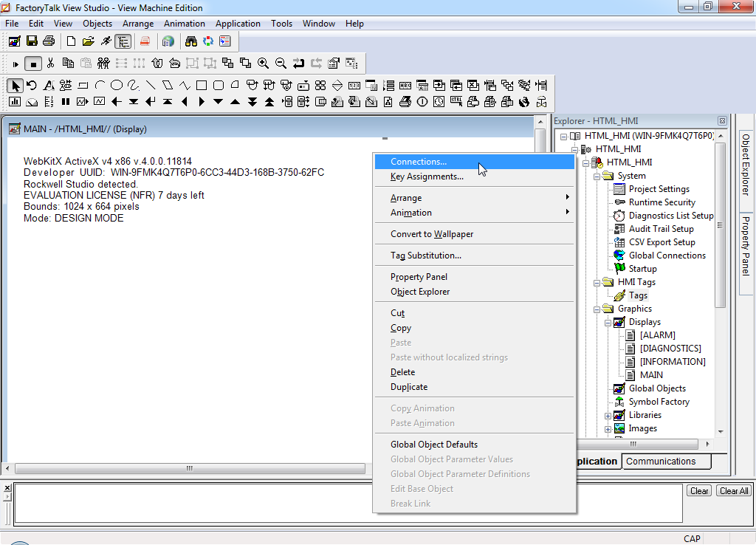
Task: Open the Animation submenu in context menu
Action: (x=475, y=213)
